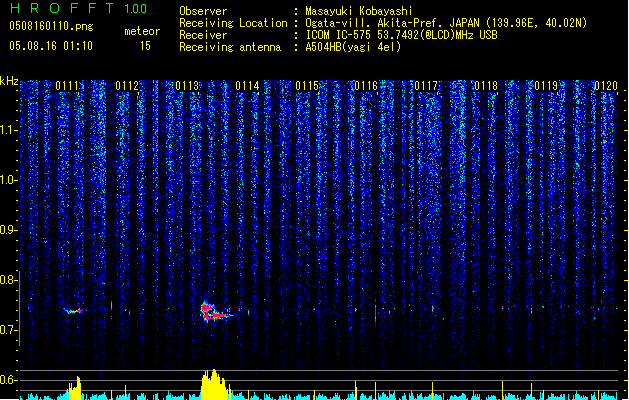The image size is (629, 400).
Task: Click the 0.8 frequency axis label
Action: tap(9, 280)
